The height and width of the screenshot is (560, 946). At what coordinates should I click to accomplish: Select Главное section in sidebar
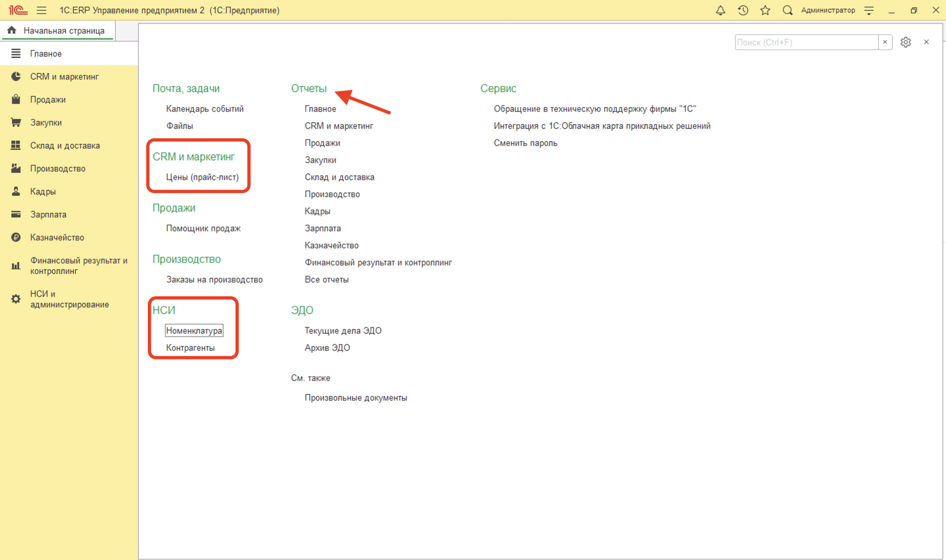click(x=45, y=54)
